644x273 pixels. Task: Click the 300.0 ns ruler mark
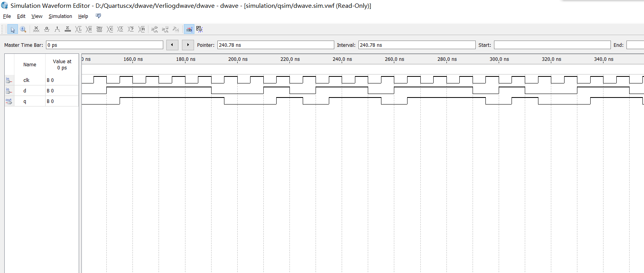click(499, 59)
